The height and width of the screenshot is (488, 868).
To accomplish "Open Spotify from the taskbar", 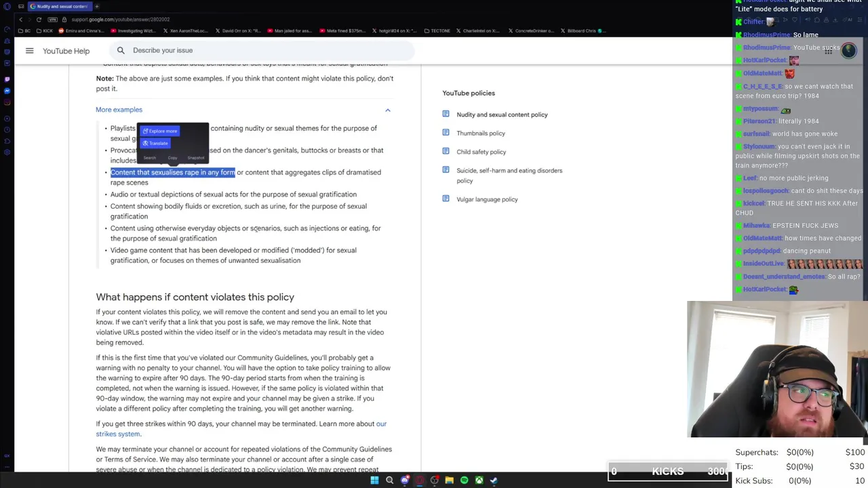I will [464, 481].
